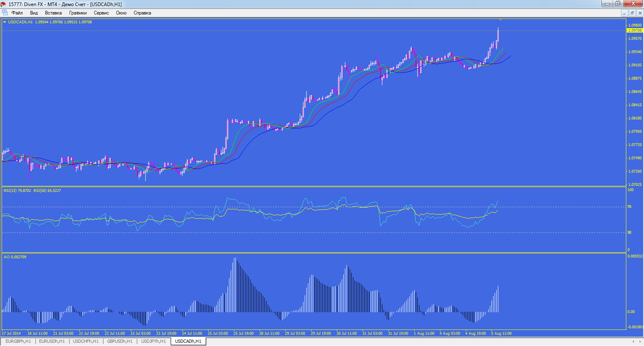This screenshot has height=346, width=644.
Task: Open the Графики menu
Action: coord(78,13)
